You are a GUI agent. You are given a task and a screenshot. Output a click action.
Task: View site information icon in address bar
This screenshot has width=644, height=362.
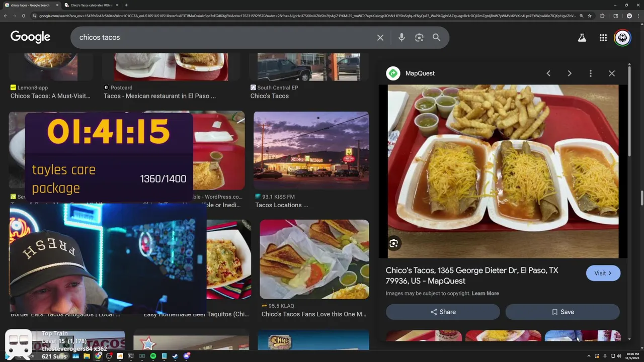[34, 16]
